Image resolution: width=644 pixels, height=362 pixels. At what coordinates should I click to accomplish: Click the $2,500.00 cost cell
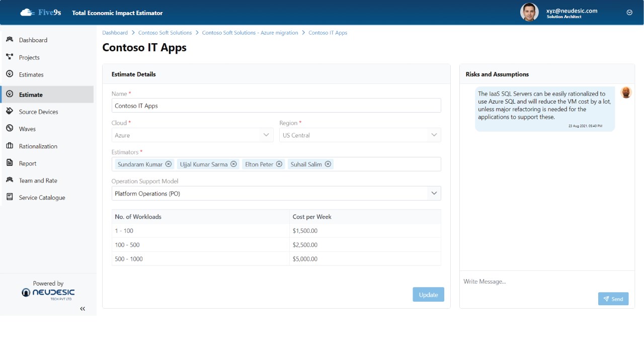pos(365,245)
